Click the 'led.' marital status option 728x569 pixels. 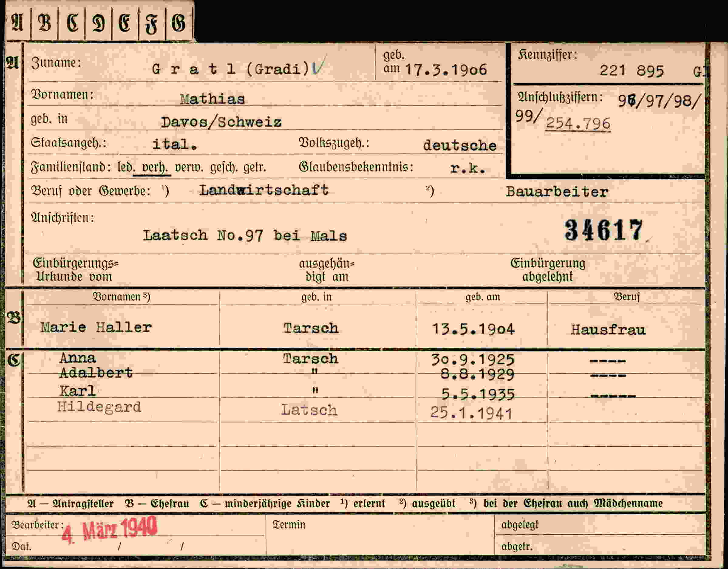(x=126, y=167)
